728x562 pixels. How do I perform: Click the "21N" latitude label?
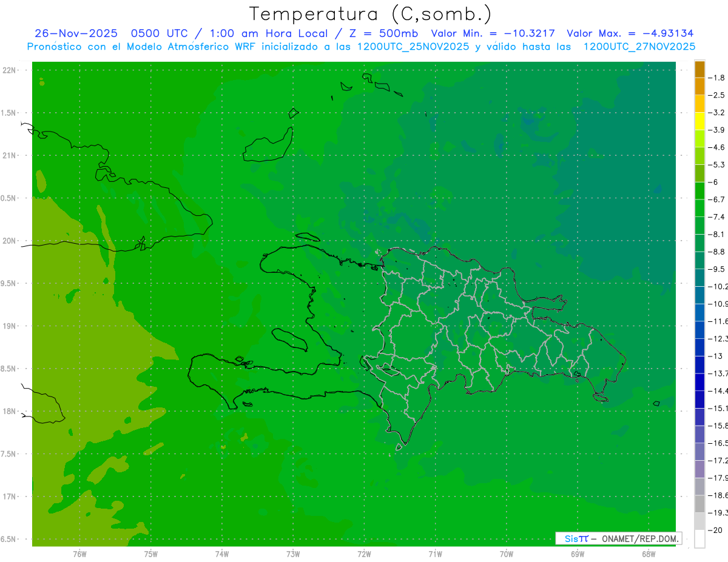(9, 156)
